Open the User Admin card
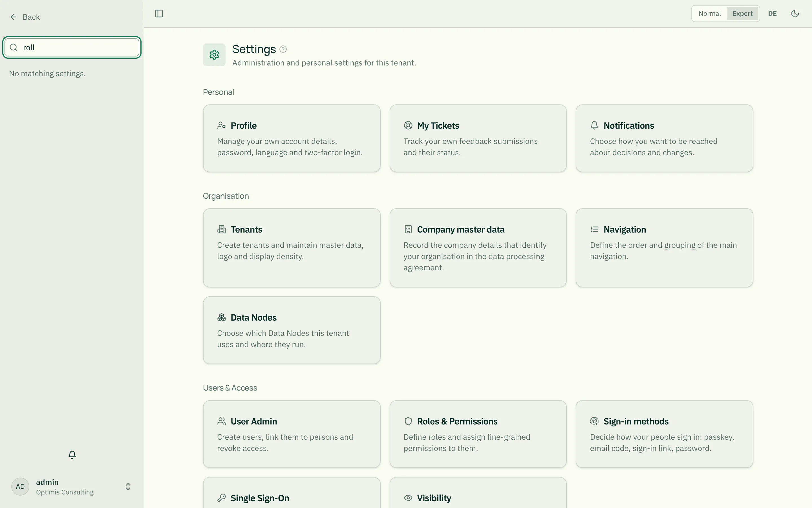 292,434
